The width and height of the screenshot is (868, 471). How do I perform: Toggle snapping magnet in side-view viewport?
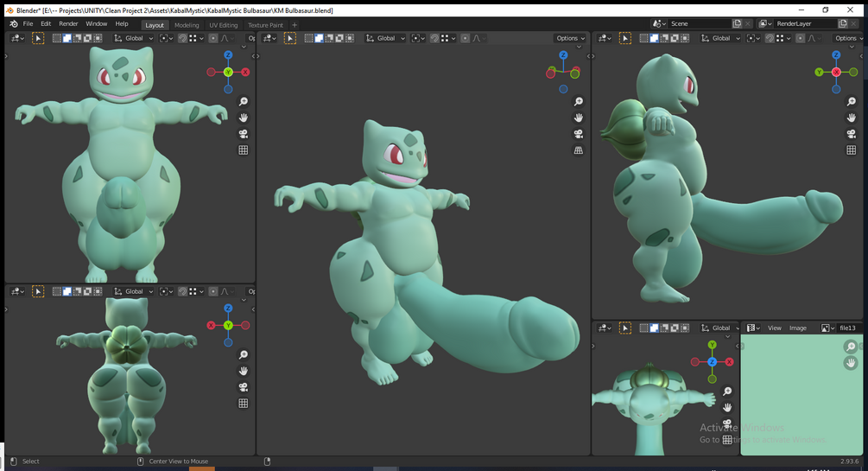tap(770, 38)
